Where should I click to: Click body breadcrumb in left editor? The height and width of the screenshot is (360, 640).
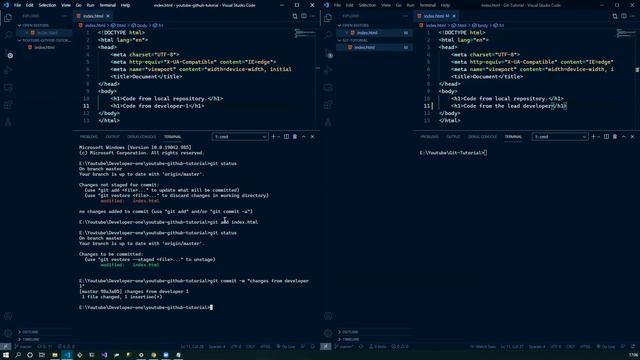(140, 25)
